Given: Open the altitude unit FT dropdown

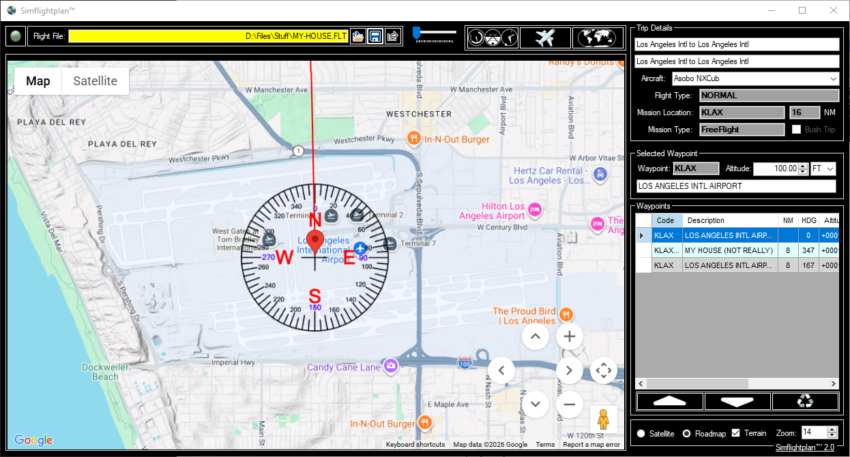Looking at the screenshot, I should [x=823, y=169].
